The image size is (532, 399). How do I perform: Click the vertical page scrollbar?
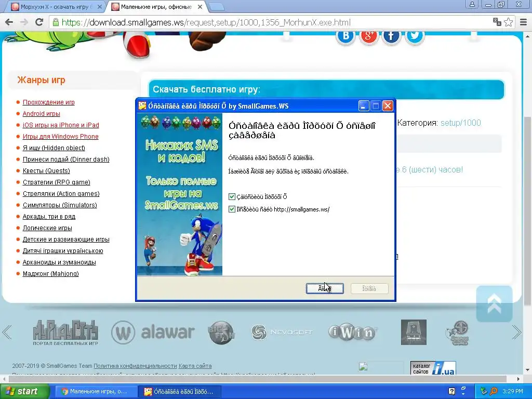[x=528, y=210]
